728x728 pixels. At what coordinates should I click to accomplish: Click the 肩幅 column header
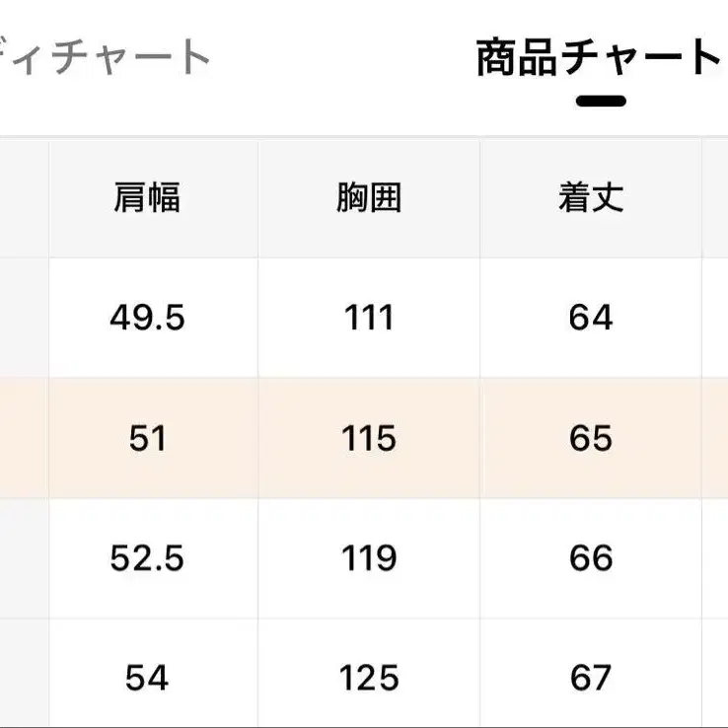point(147,198)
